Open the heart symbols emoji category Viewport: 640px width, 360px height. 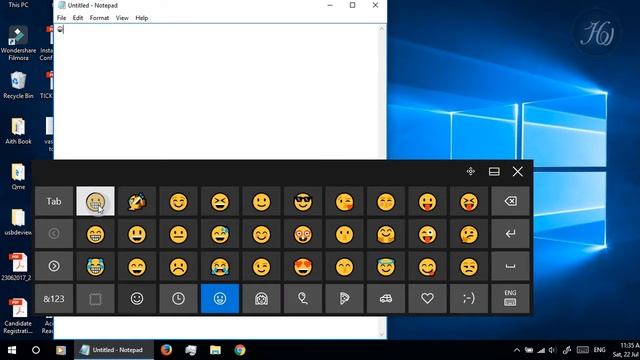(427, 299)
